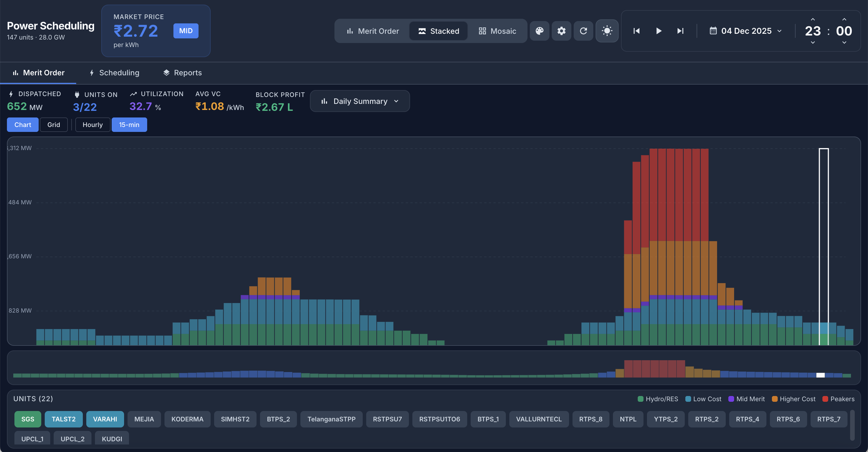
Task: Click the MID market price badge
Action: [186, 31]
